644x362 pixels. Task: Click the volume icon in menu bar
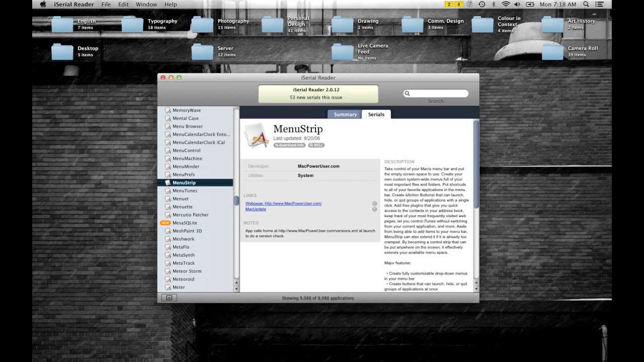[517, 5]
